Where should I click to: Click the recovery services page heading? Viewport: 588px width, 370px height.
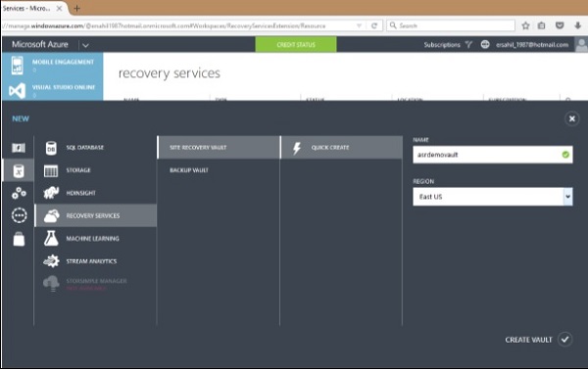(x=170, y=73)
